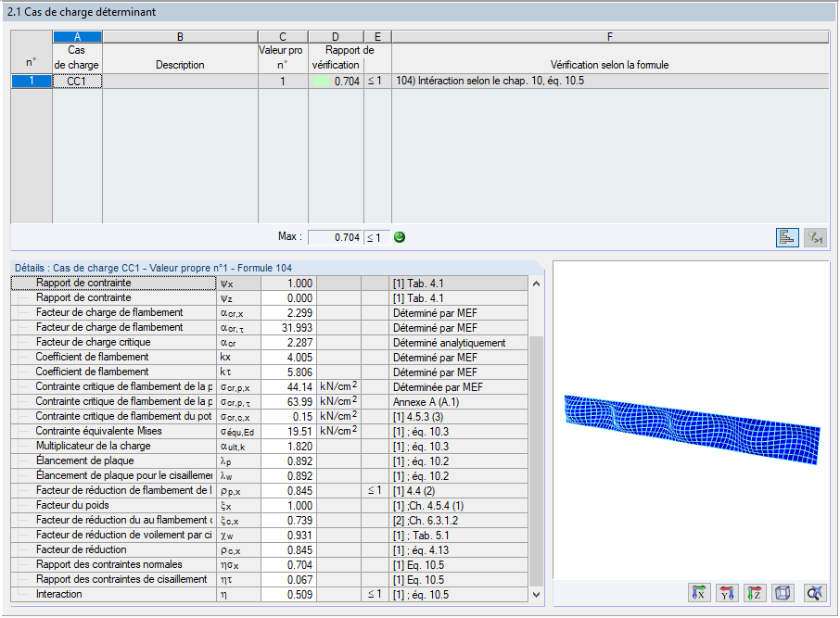Click the Max value field 0.704

tap(336, 237)
